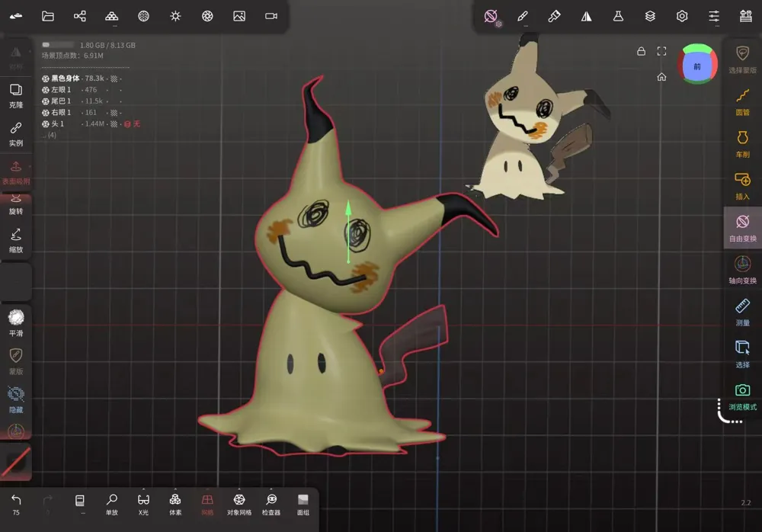Open the stroke pencil menu
This screenshot has width=762, height=532.
(523, 16)
